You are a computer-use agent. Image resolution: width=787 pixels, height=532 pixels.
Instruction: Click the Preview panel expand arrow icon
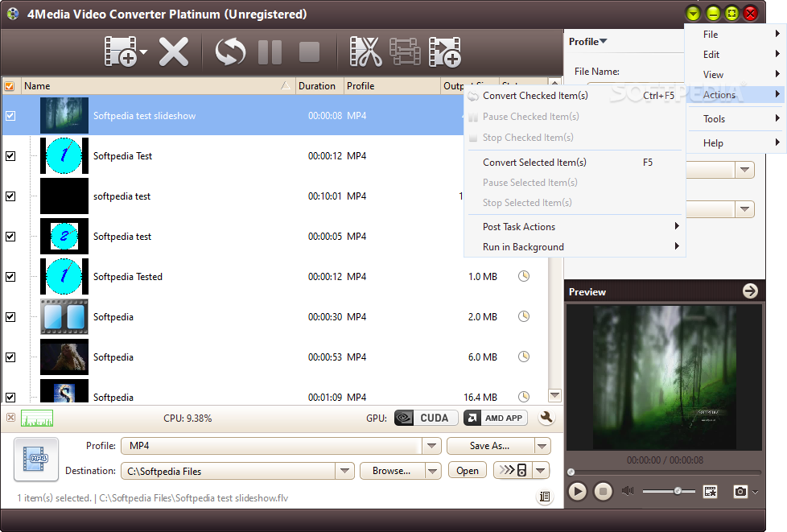click(750, 291)
